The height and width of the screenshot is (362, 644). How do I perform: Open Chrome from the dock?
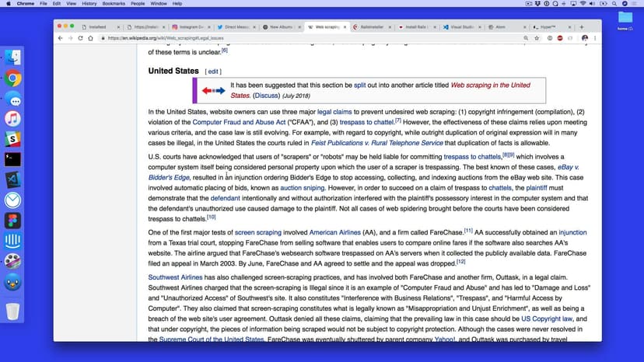click(13, 78)
